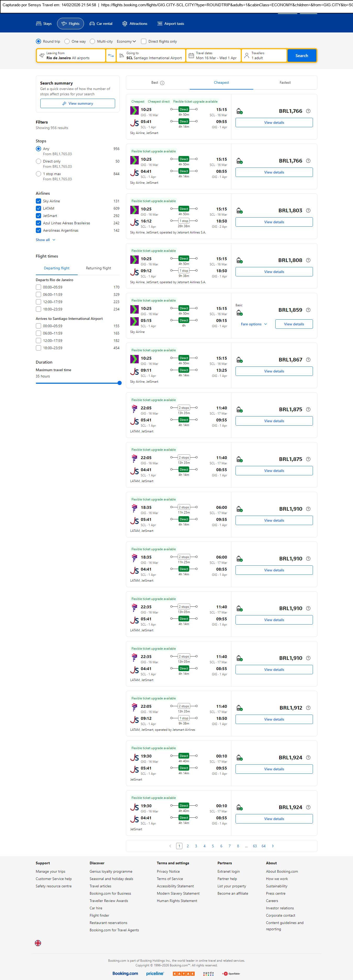Screen dimensions: 353x980
Task: Click the help icon beside BRL1,803 price
Action: pos(308,210)
